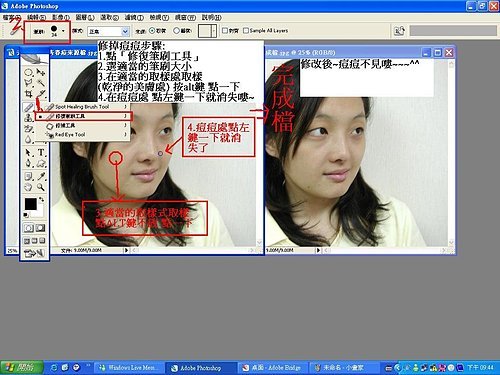The height and width of the screenshot is (375, 500).
Task: Swap foreground and background colors
Action: tap(41, 199)
